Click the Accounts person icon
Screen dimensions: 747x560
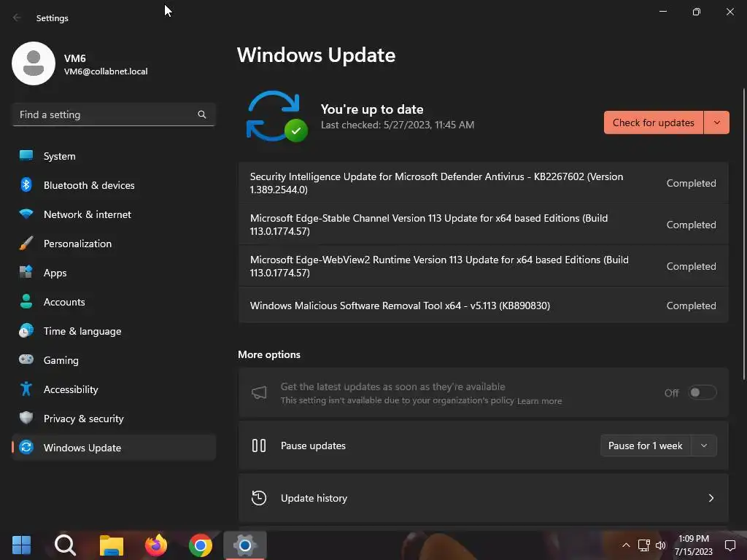point(26,301)
